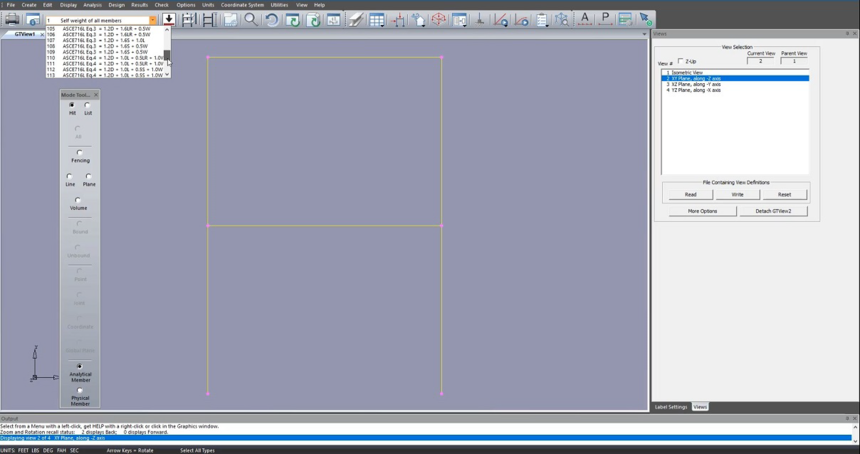Click the download arrow icon beside load list
Image resolution: width=860 pixels, height=454 pixels.
(x=169, y=20)
